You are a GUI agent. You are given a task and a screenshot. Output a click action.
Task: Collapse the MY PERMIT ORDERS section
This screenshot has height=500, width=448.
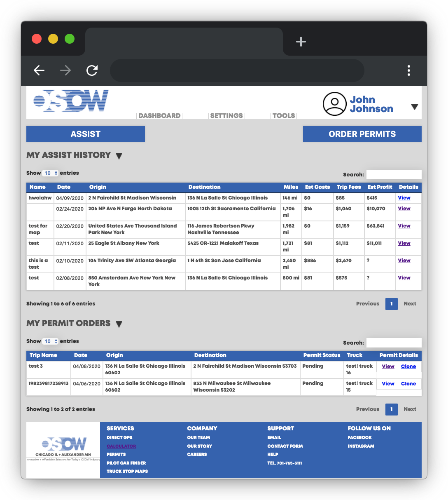[119, 324]
